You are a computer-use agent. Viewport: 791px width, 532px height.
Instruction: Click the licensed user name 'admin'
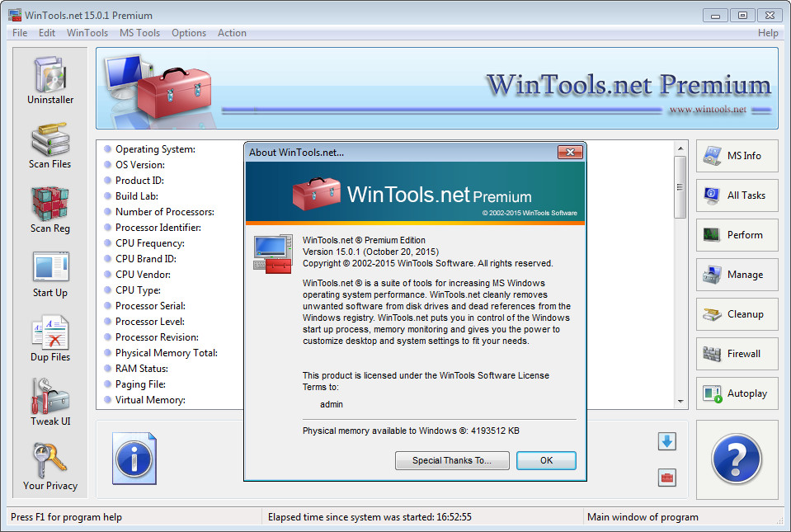coord(332,404)
